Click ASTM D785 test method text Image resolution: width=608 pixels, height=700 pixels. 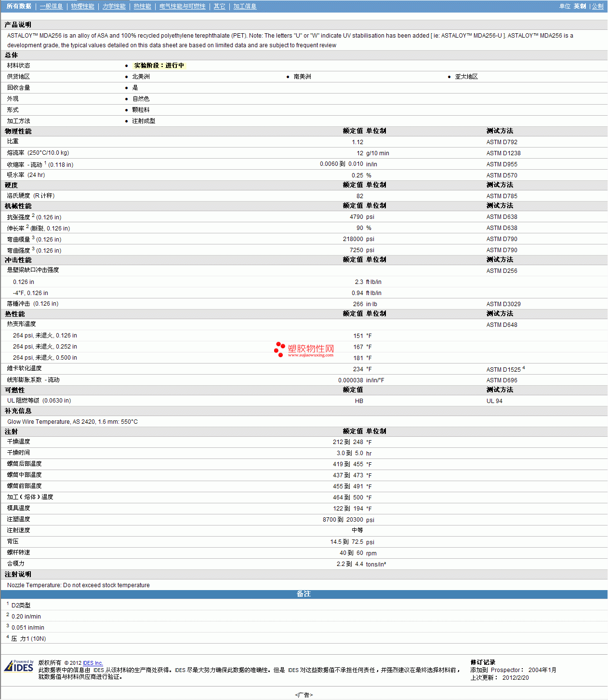502,196
